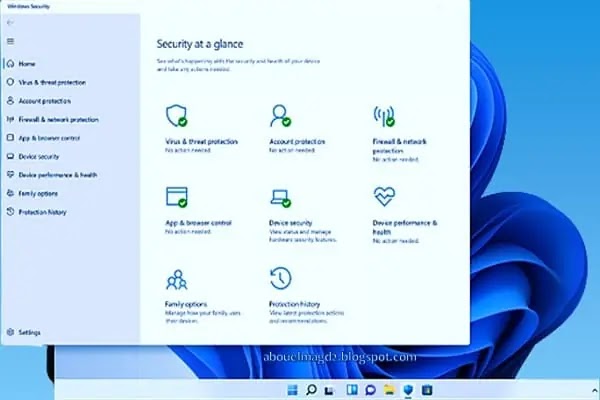Click the Virus & threat protection shield tile
Image resolution: width=600 pixels, height=400 pixels.
click(176, 116)
